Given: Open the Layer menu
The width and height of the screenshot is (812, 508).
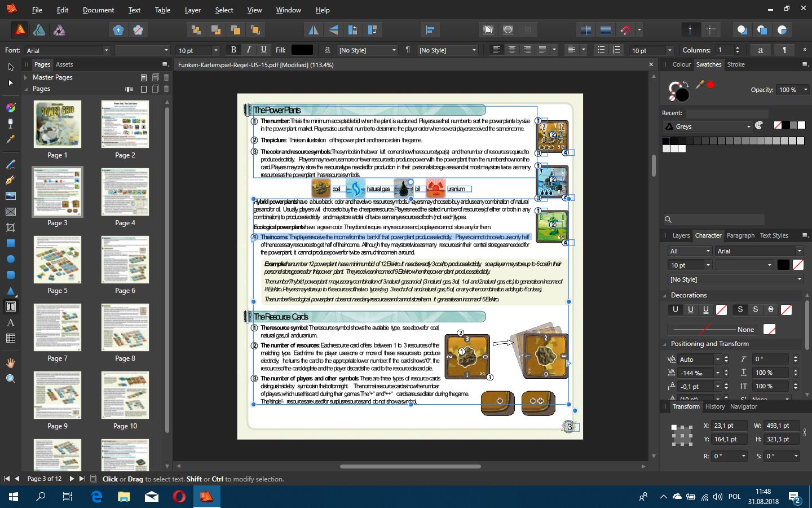Looking at the screenshot, I should coord(193,10).
